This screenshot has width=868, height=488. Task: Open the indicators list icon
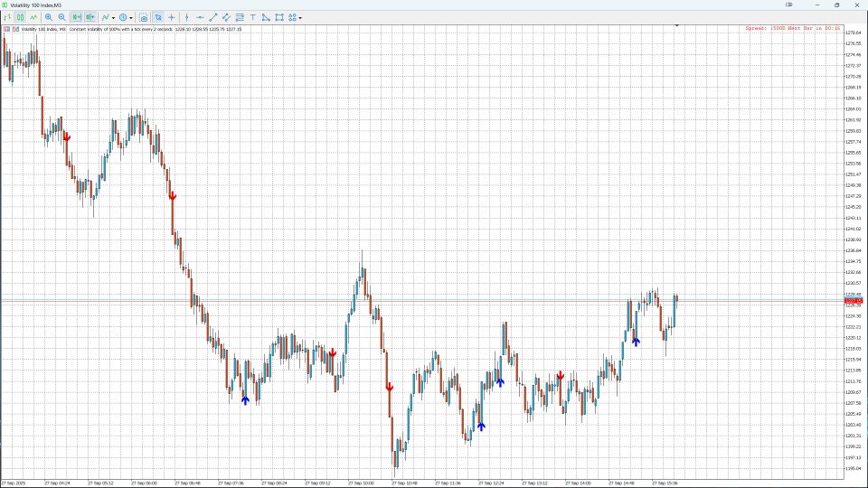[105, 18]
